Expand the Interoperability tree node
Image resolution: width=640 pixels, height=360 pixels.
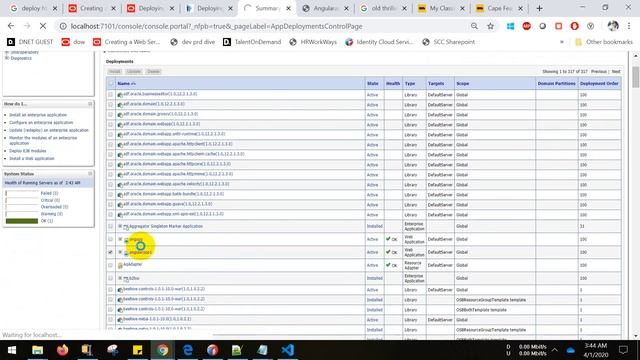[x=7, y=52]
